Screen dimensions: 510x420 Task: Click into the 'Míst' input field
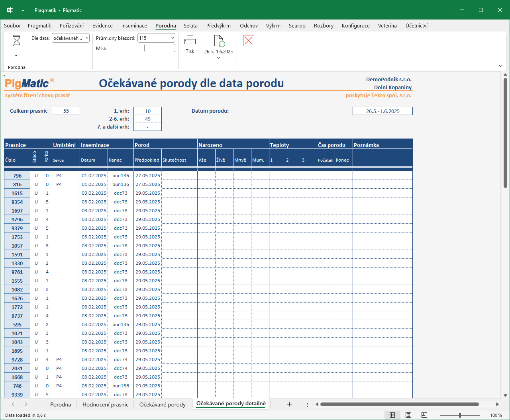coord(160,48)
